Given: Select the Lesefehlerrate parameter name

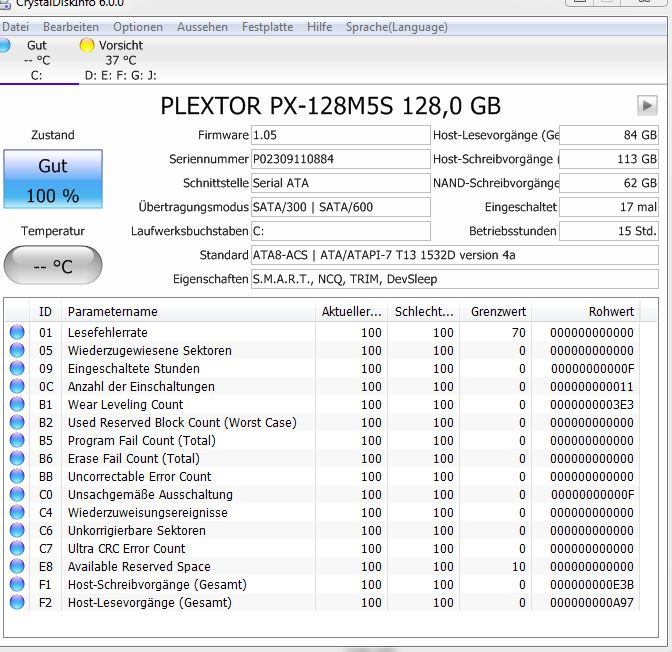Looking at the screenshot, I should point(108,333).
